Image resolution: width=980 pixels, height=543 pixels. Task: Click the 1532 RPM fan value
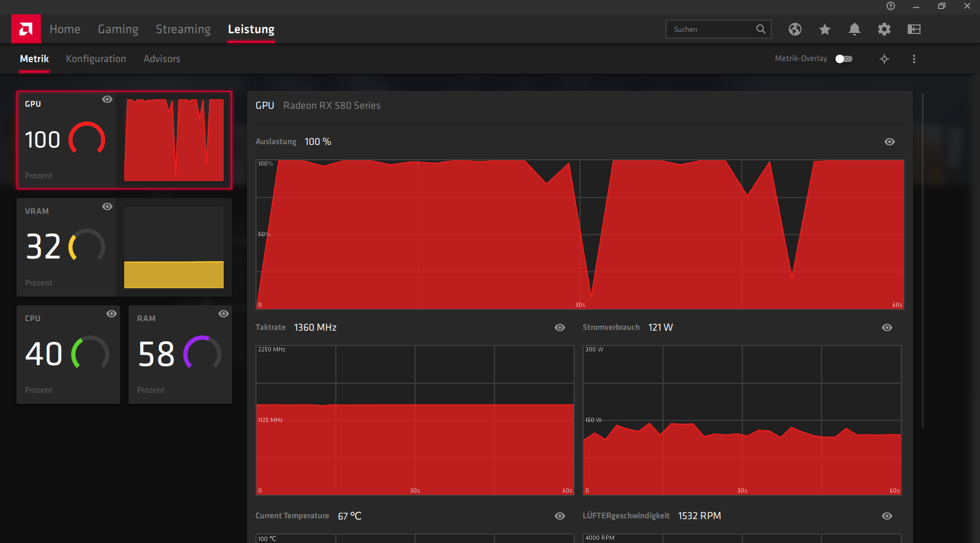point(700,516)
